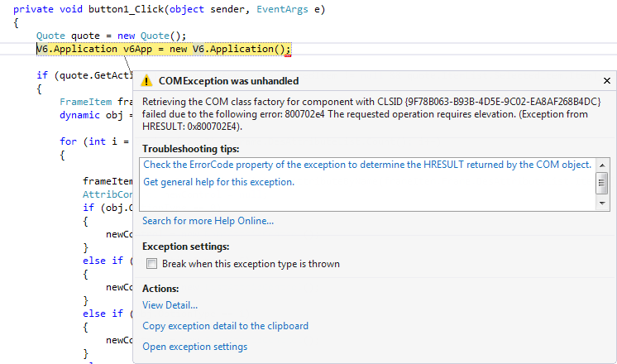
Task: Click the highlighted V6.Application v6App line
Action: [x=164, y=49]
